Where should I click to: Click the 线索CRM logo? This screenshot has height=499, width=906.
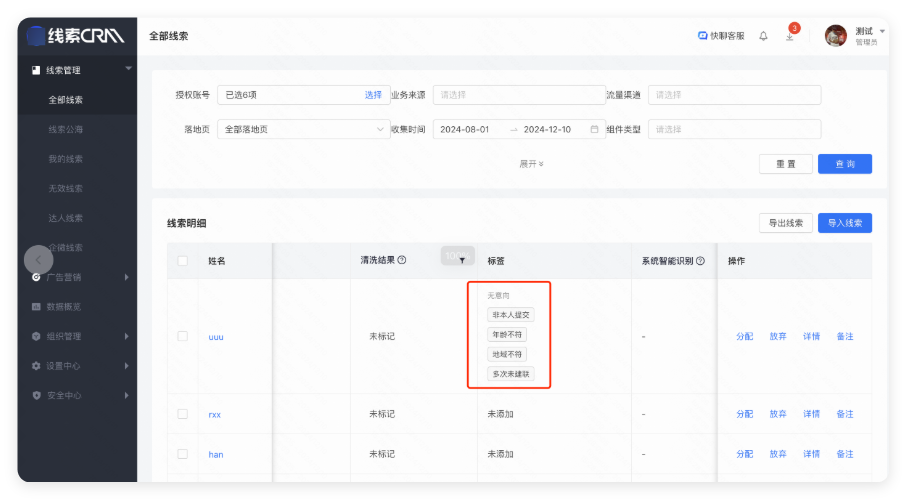pos(76,36)
